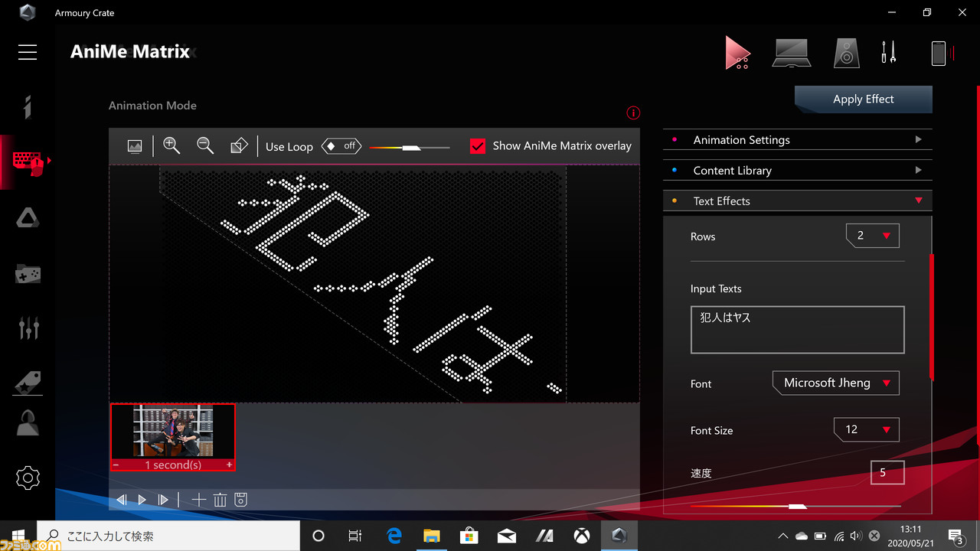
Task: Open the tools wrench header icon
Action: [889, 53]
